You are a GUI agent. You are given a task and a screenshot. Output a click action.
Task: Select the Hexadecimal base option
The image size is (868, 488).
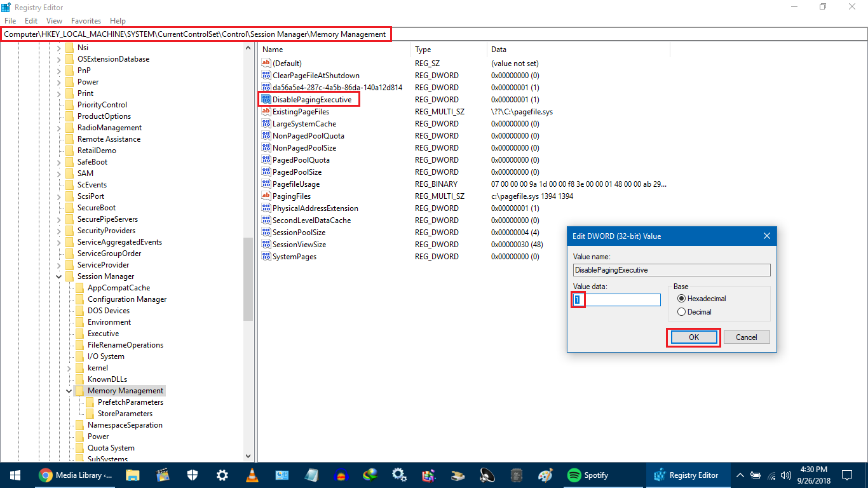[x=682, y=299]
